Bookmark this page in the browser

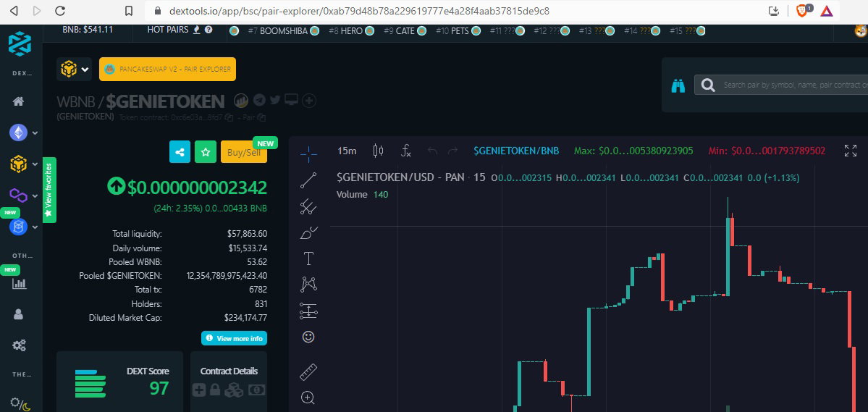click(128, 11)
